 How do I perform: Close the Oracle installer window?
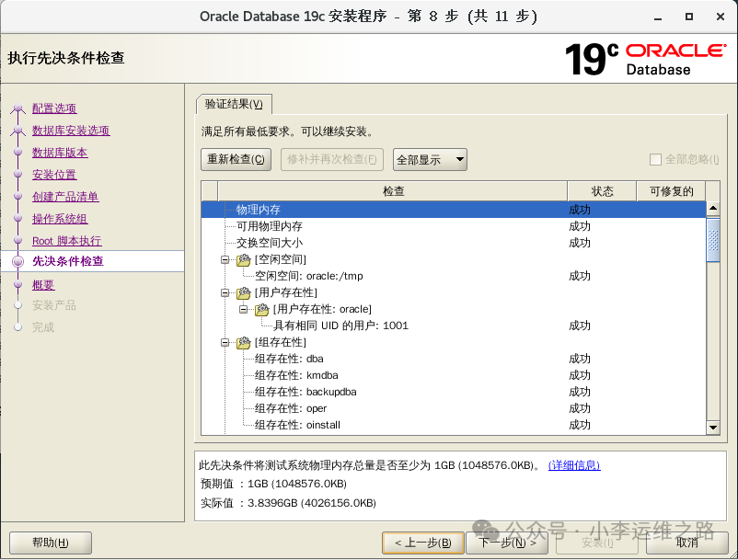click(x=721, y=17)
